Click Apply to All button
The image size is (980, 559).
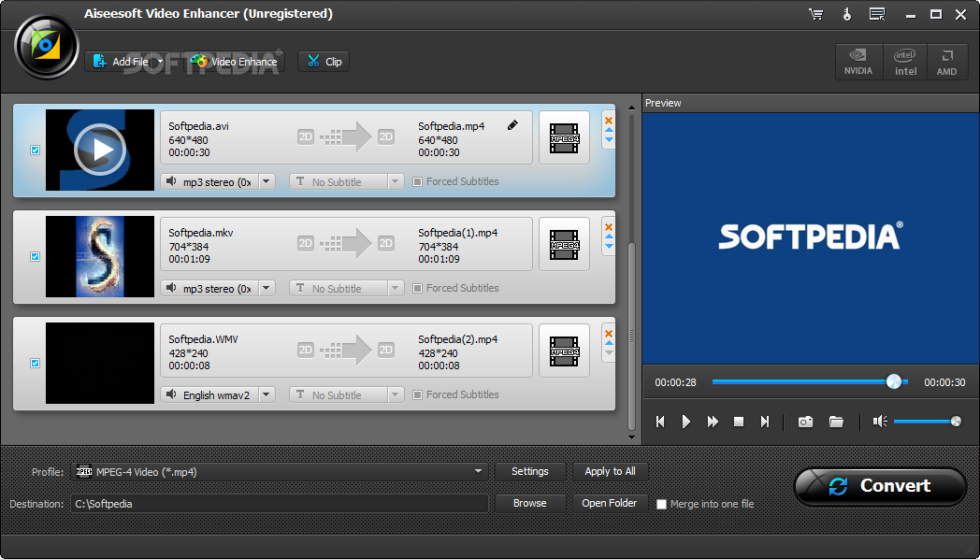tap(610, 471)
